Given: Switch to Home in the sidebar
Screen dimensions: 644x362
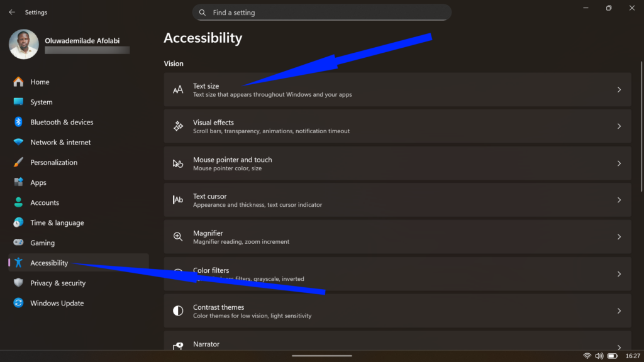Looking at the screenshot, I should coord(19,82).
